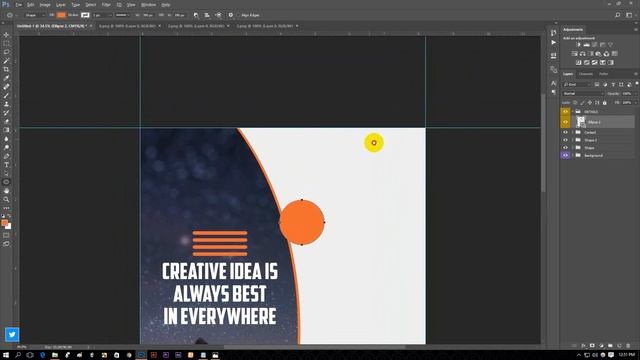The width and height of the screenshot is (640, 360).
Task: Open the shape stroke color swatch
Action: coord(85,15)
